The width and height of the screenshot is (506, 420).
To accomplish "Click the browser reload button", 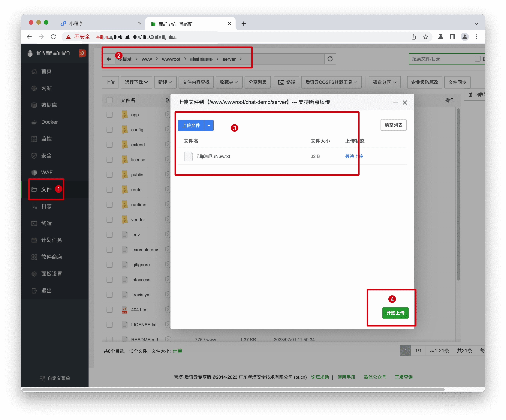I will [x=53, y=37].
